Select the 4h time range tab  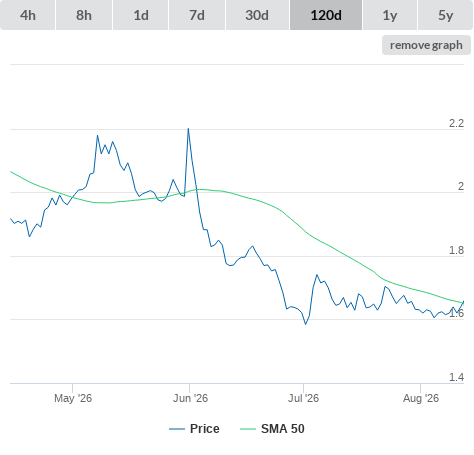click(x=28, y=15)
